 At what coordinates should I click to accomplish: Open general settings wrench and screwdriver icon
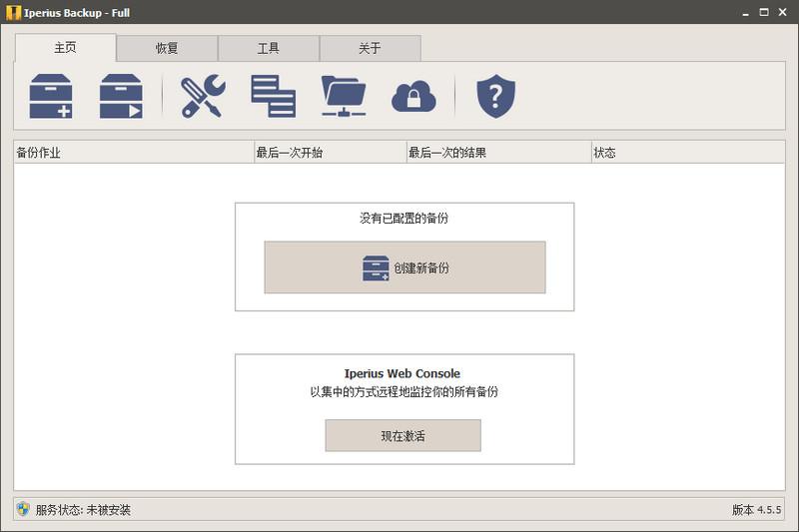click(x=203, y=96)
